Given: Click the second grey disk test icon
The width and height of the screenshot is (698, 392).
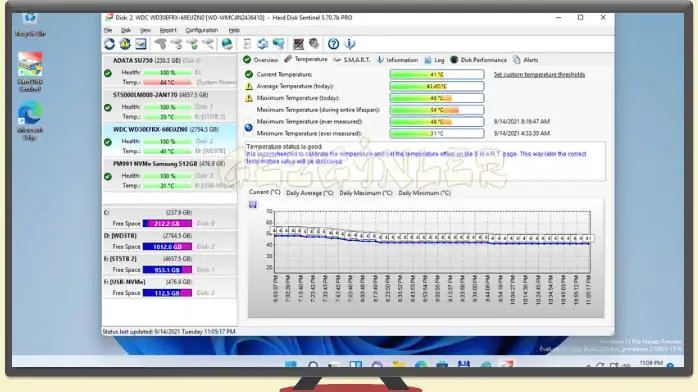Looking at the screenshot, I should click(x=176, y=44).
